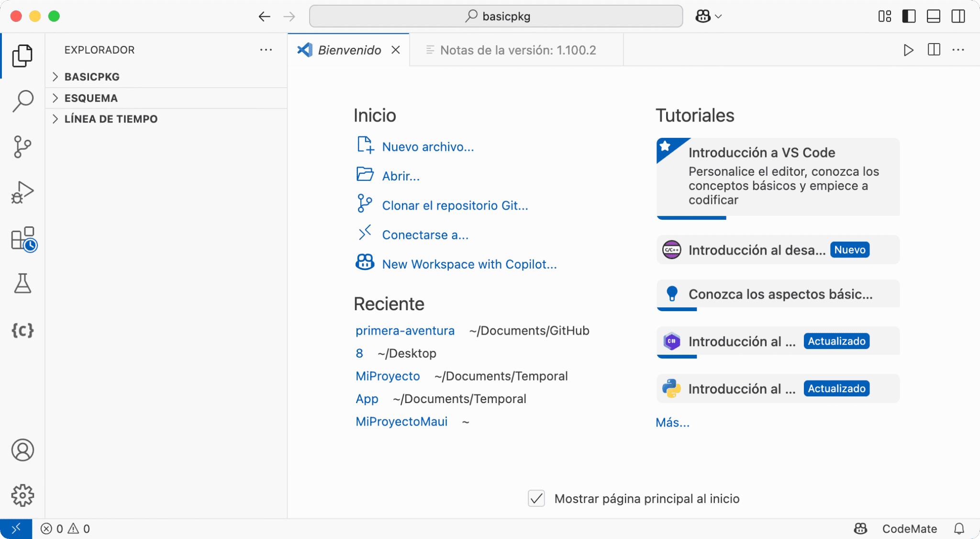The width and height of the screenshot is (980, 539).
Task: Open the Copilot dropdown chevron
Action: [717, 16]
